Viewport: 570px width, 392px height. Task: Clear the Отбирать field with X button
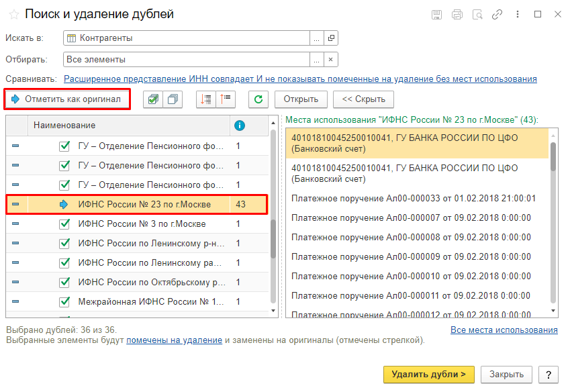point(330,60)
